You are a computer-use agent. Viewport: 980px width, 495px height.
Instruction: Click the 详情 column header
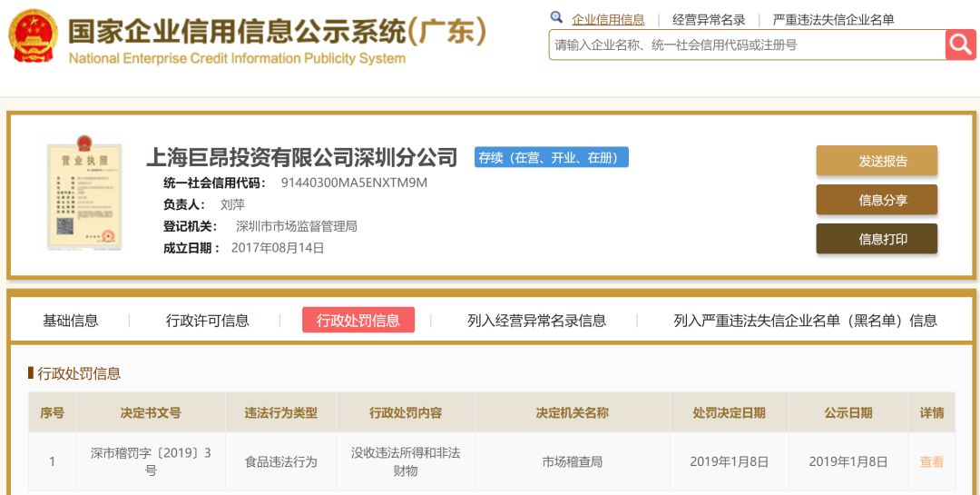932,412
